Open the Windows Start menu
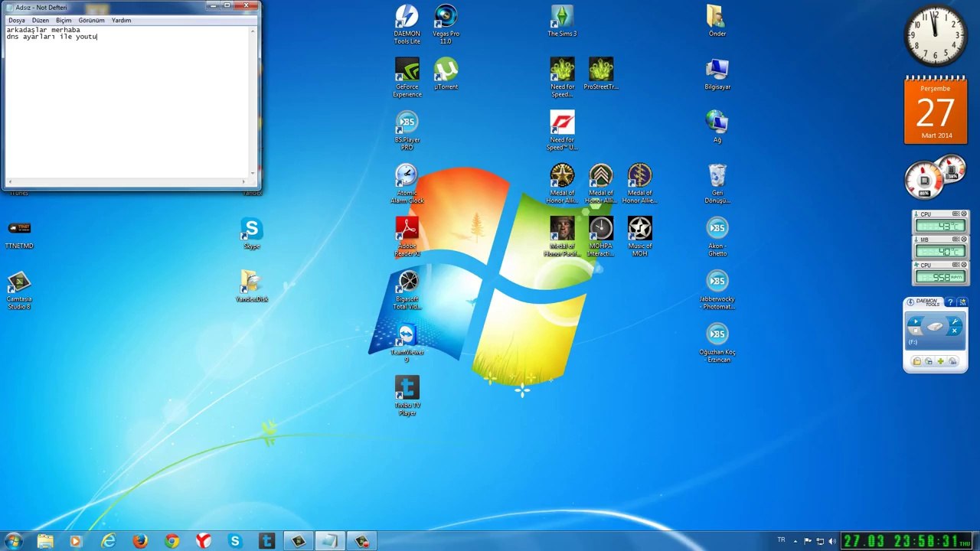980x551 pixels. pos(13,541)
